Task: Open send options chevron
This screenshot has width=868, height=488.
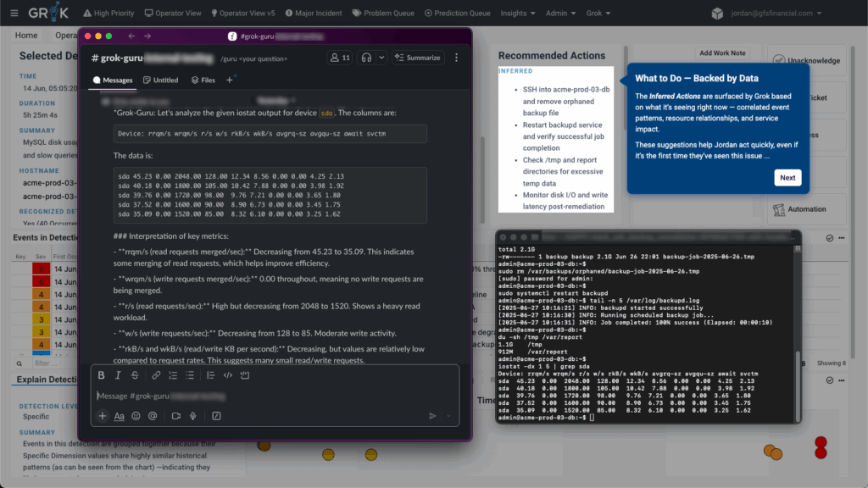Action: tap(448, 416)
